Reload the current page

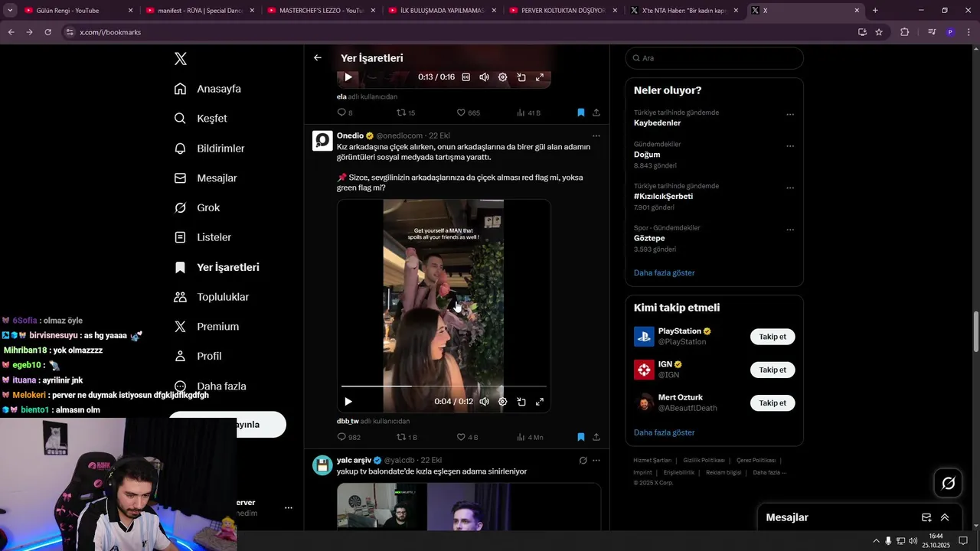tap(47, 32)
